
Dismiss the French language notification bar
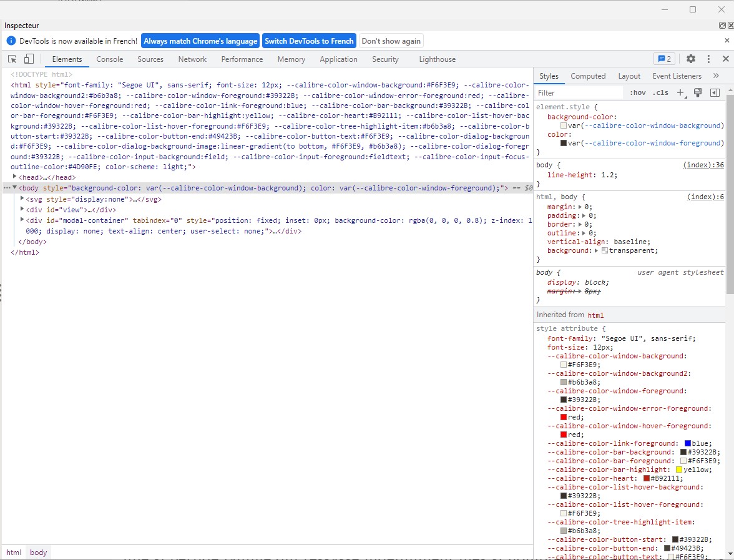[x=727, y=41]
